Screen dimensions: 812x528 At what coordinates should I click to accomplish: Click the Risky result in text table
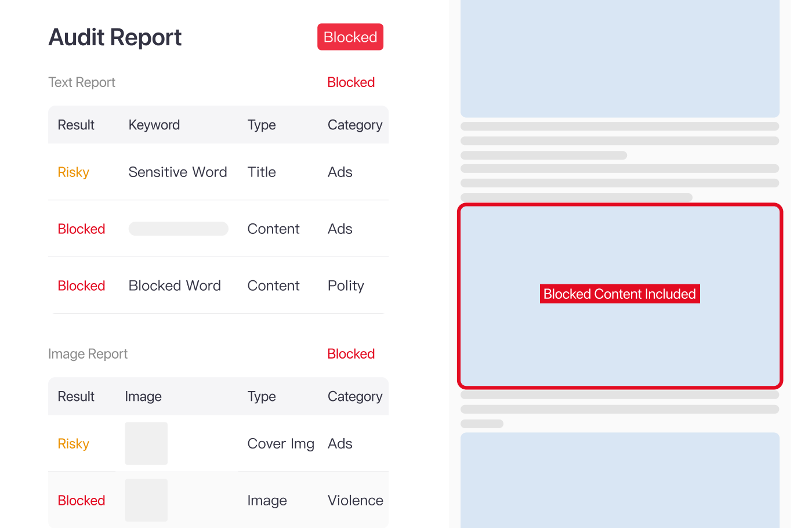pos(74,172)
